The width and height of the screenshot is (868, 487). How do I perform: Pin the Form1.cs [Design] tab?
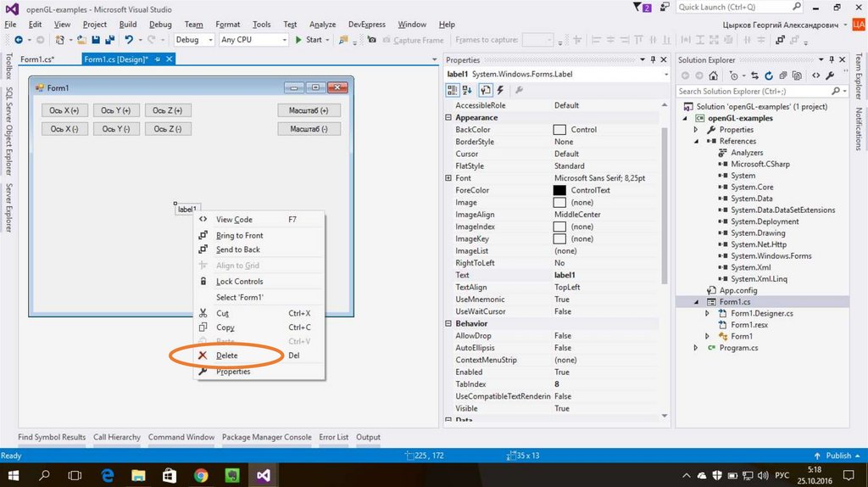158,59
